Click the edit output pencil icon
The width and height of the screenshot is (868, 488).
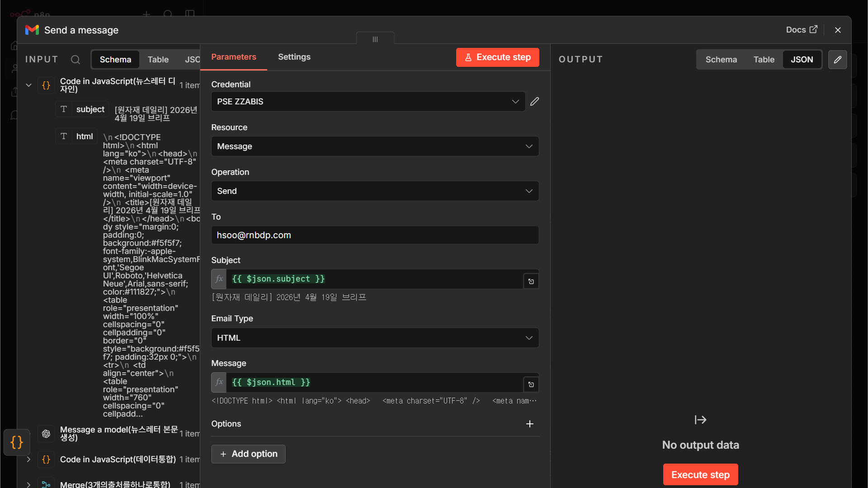[x=837, y=60]
